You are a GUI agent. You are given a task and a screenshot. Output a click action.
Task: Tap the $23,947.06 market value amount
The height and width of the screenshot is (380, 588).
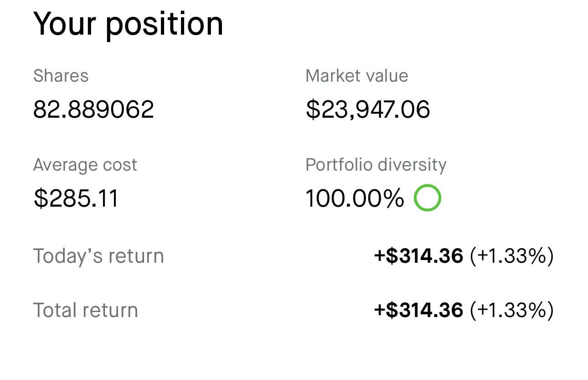pos(367,109)
